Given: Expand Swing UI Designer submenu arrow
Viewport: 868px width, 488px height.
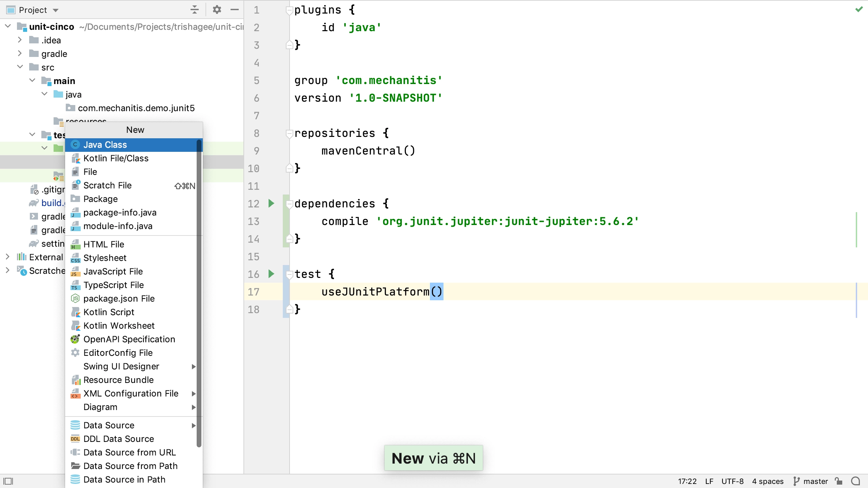Looking at the screenshot, I should pos(193,366).
